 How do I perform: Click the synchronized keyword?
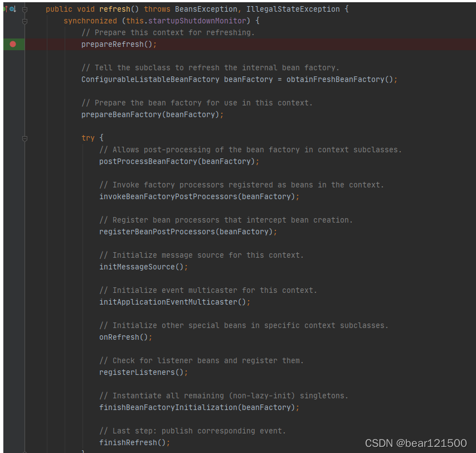(90, 21)
